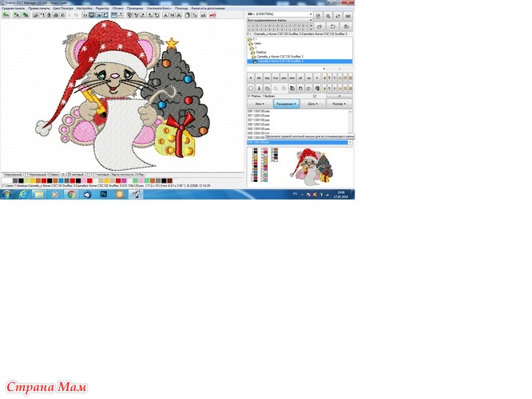Click the trash bin icon in the main toolbar
This screenshot has height=399, width=532.
pyautogui.click(x=49, y=15)
